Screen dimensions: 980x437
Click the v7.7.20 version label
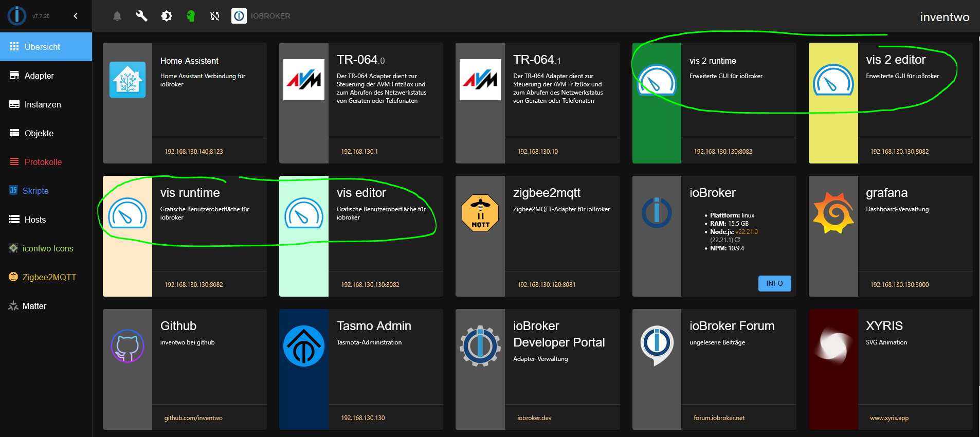click(41, 16)
